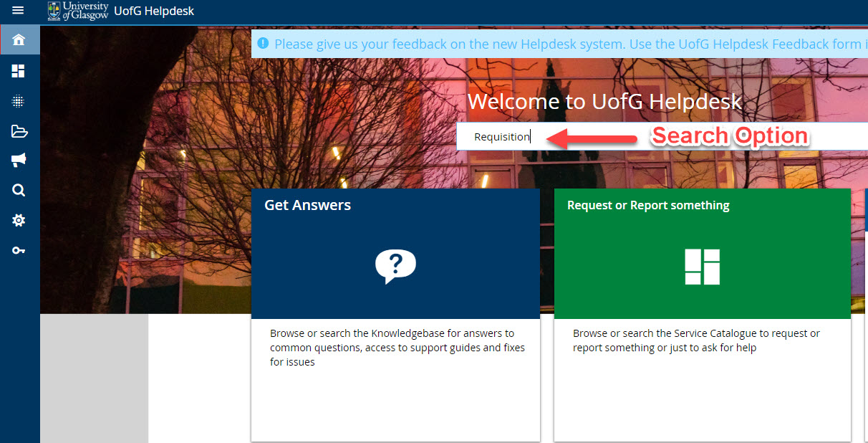
Task: Click the info icon in the feedback banner
Action: pos(262,44)
